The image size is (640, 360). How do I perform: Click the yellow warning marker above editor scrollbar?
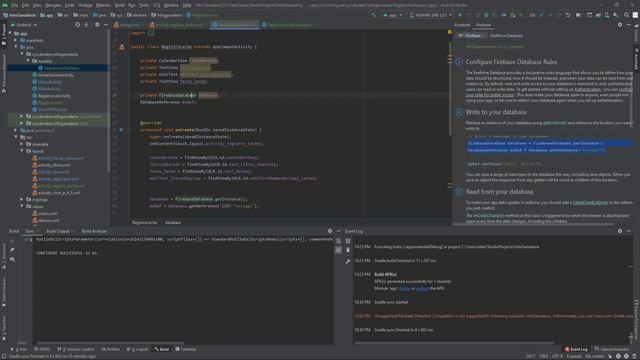pyautogui.click(x=450, y=32)
